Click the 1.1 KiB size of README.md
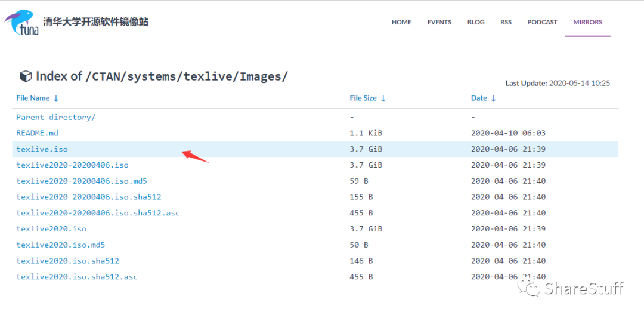Screen dimensions: 644x315 tap(366, 133)
